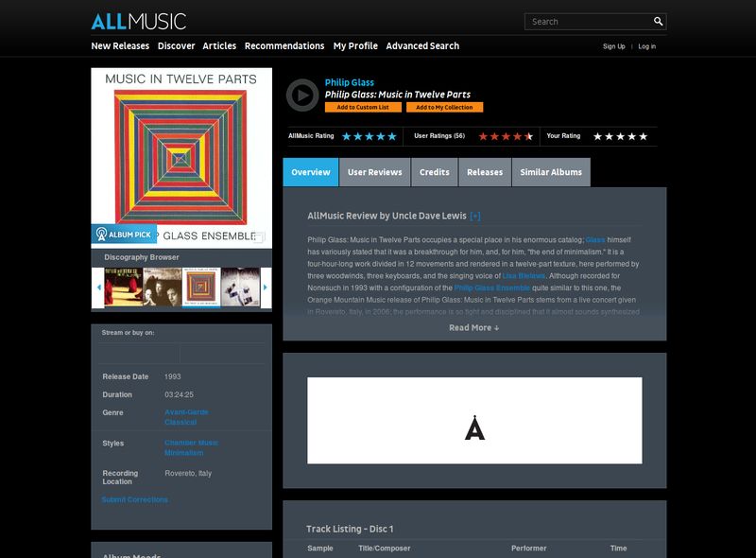This screenshot has height=558, width=756.
Task: Click the Sign Up link
Action: pos(613,46)
